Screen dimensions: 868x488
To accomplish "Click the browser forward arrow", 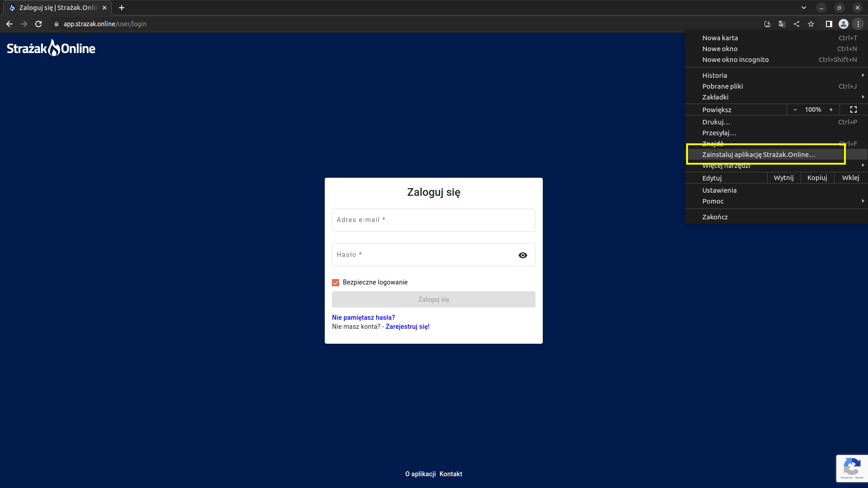I will point(24,24).
